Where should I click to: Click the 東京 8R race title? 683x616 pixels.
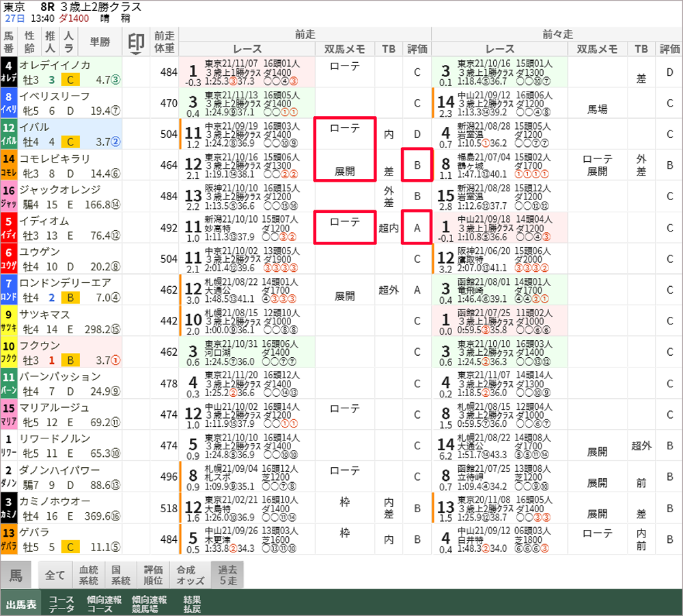tap(73, 7)
